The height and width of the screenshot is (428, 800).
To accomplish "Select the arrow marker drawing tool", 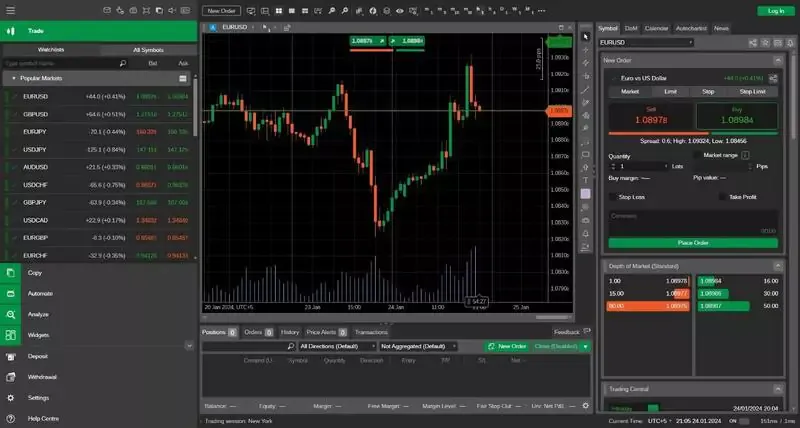I will (586, 167).
